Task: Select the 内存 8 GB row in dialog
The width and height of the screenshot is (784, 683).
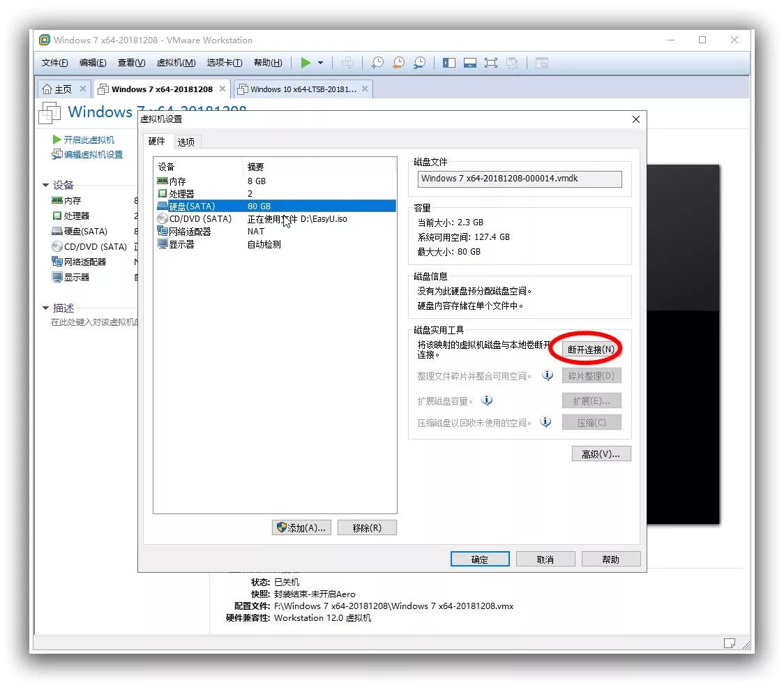Action: point(276,181)
